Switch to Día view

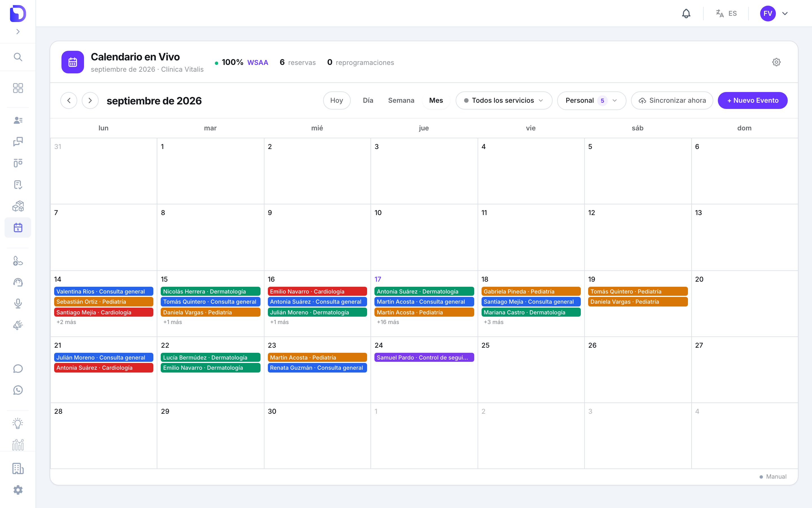(368, 100)
